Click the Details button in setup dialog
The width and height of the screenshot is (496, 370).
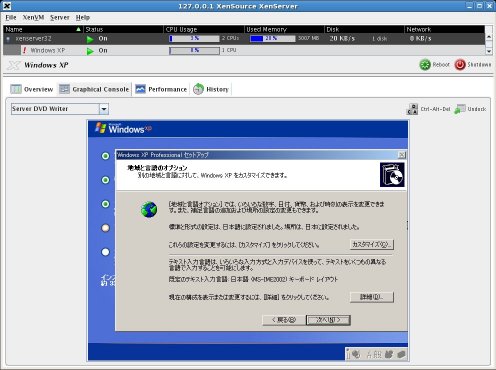372,297
